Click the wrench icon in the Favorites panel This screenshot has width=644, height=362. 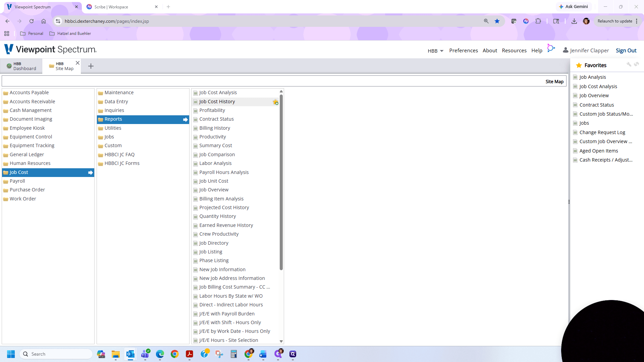click(x=629, y=64)
